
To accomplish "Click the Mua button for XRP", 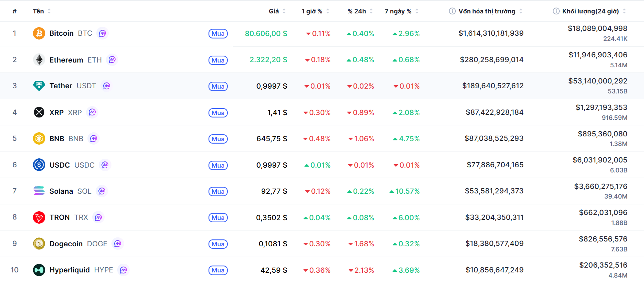I will point(218,113).
